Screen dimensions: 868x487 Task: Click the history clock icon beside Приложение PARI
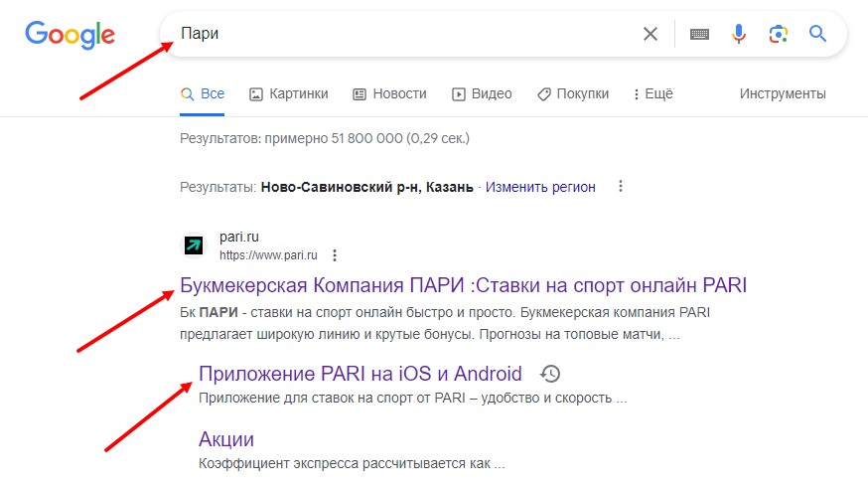549,374
